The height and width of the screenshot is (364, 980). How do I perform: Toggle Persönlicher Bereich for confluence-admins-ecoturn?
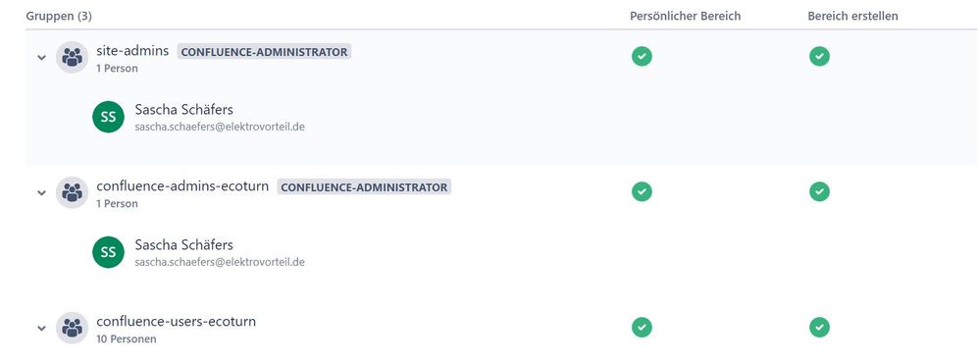coord(642,191)
